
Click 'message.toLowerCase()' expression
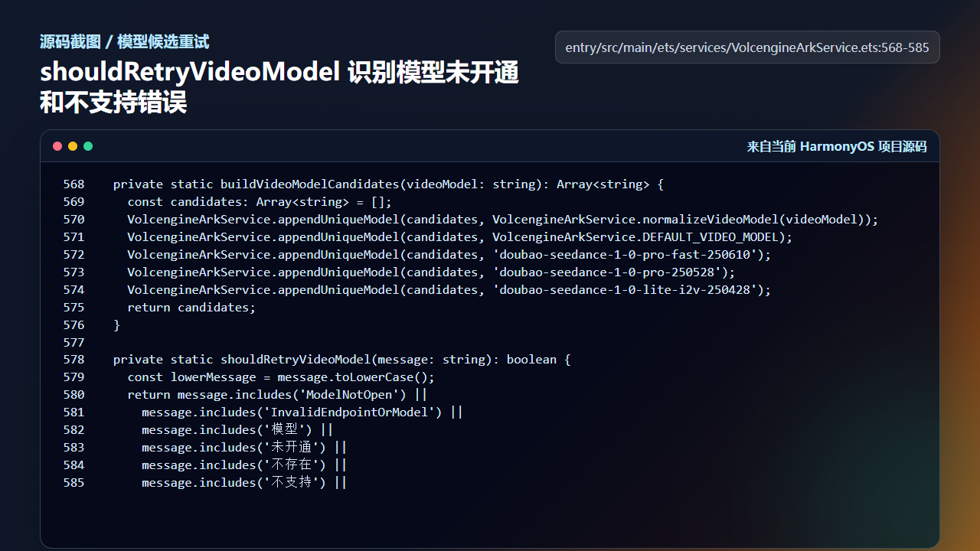pos(352,377)
